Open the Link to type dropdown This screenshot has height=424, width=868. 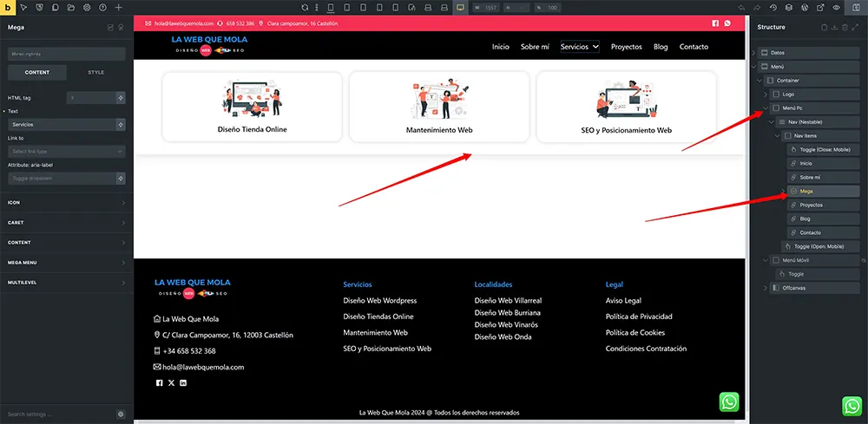coord(66,152)
